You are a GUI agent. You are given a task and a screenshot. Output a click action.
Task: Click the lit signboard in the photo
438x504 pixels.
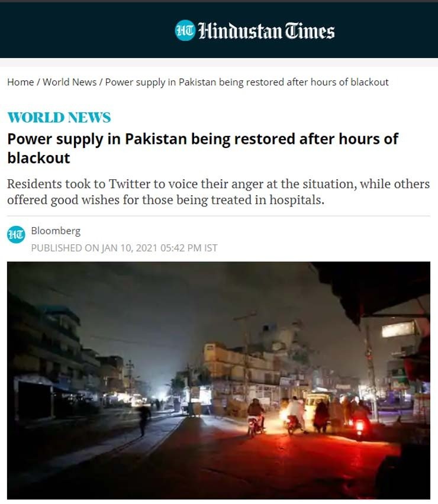pyautogui.click(x=398, y=329)
